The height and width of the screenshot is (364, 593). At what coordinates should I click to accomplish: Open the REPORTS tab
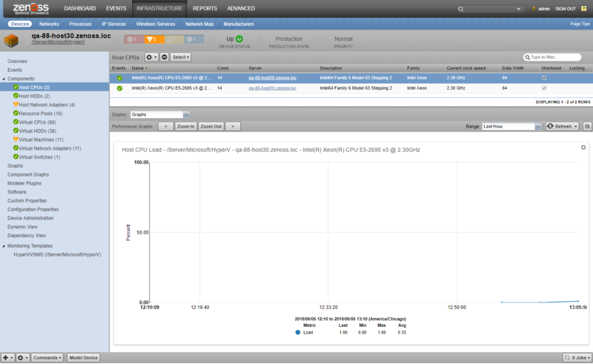pyautogui.click(x=205, y=8)
